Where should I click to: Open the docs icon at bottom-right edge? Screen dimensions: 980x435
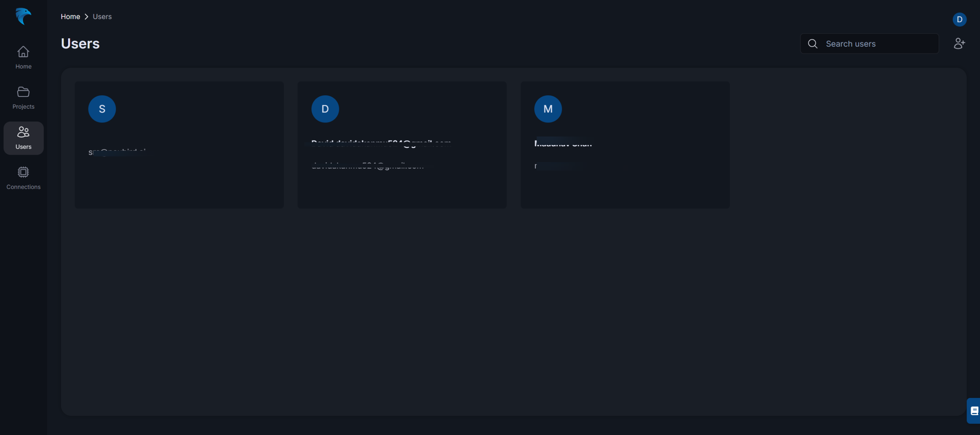(x=974, y=411)
